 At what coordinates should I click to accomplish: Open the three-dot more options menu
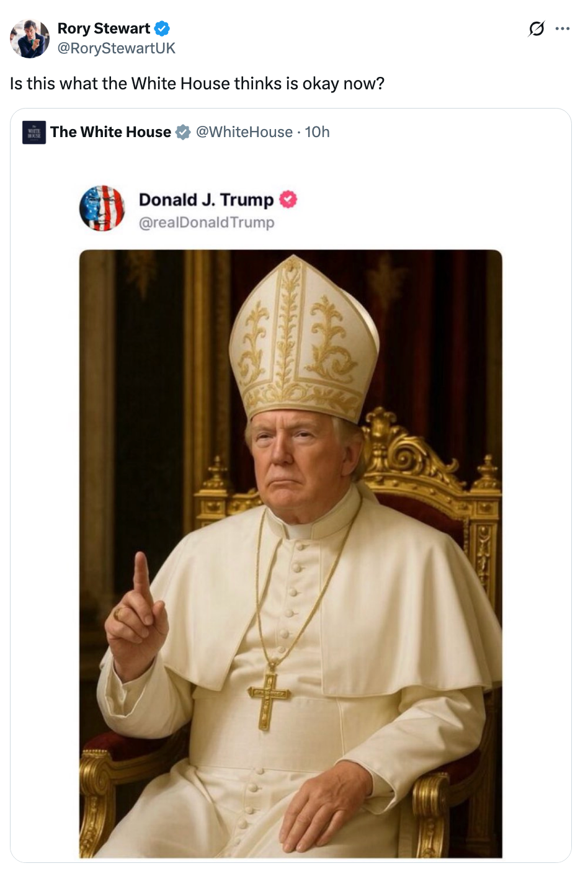pos(563,29)
